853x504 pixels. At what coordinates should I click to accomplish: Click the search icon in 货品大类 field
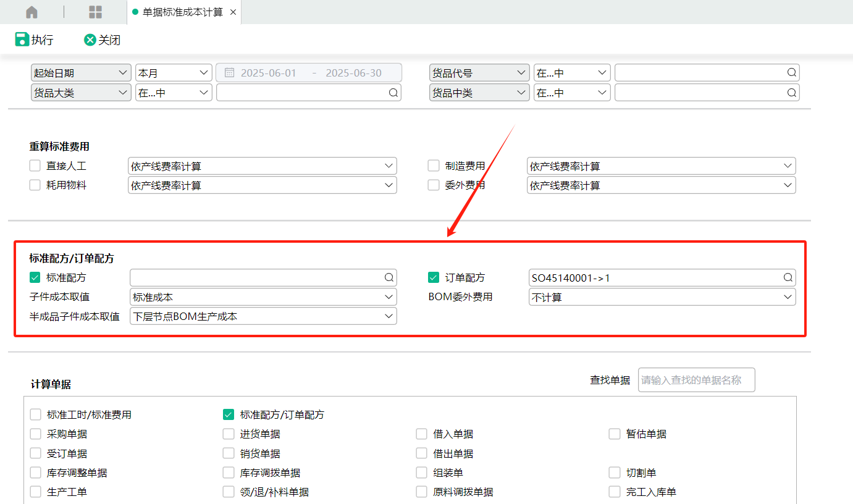pyautogui.click(x=393, y=93)
